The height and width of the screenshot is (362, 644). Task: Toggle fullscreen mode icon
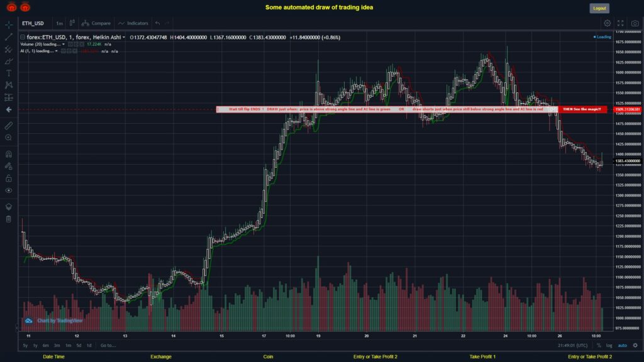click(621, 23)
